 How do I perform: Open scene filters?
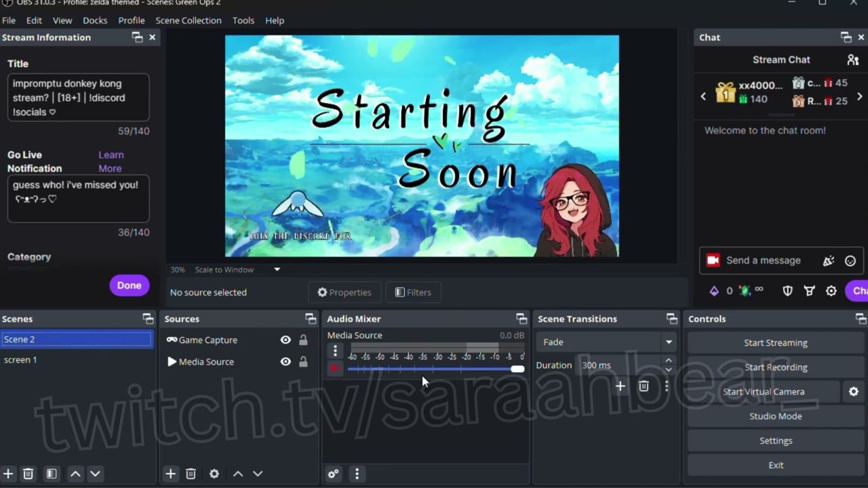point(52,474)
